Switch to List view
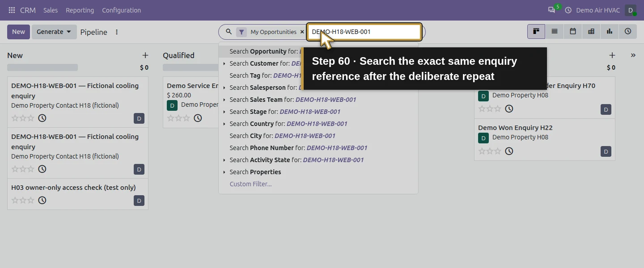 pyautogui.click(x=555, y=31)
